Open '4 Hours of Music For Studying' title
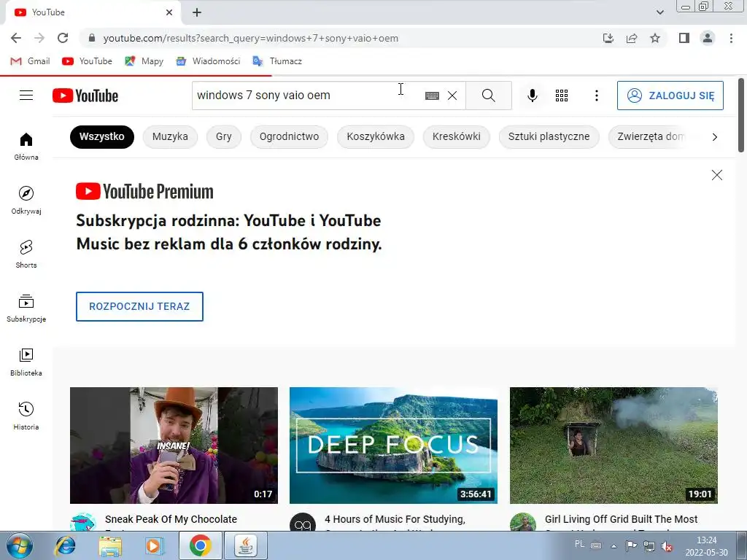Viewport: 747px width, 560px height. [x=395, y=519]
